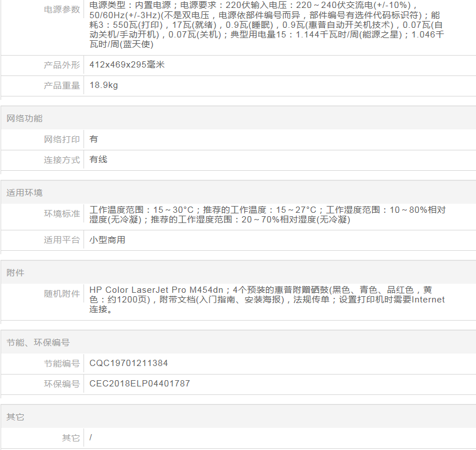Select the 环境标准 row label

click(62, 214)
